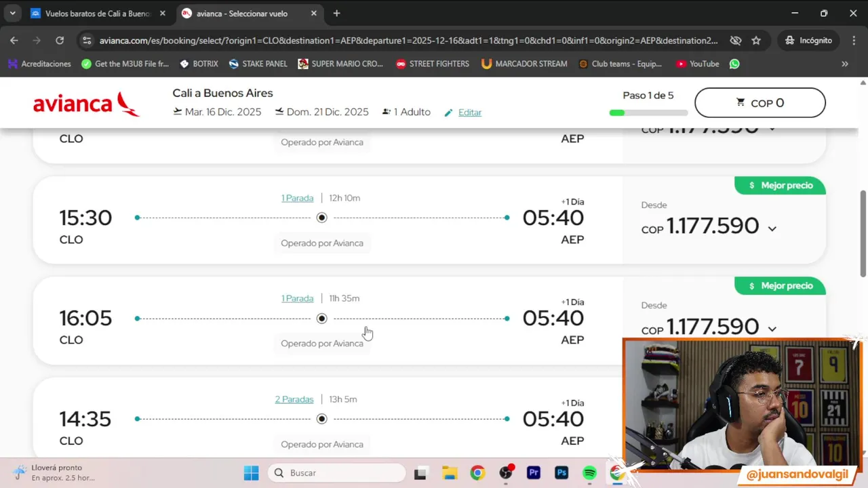Select the 15:30 departure time text
The image size is (868, 488).
tap(85, 218)
